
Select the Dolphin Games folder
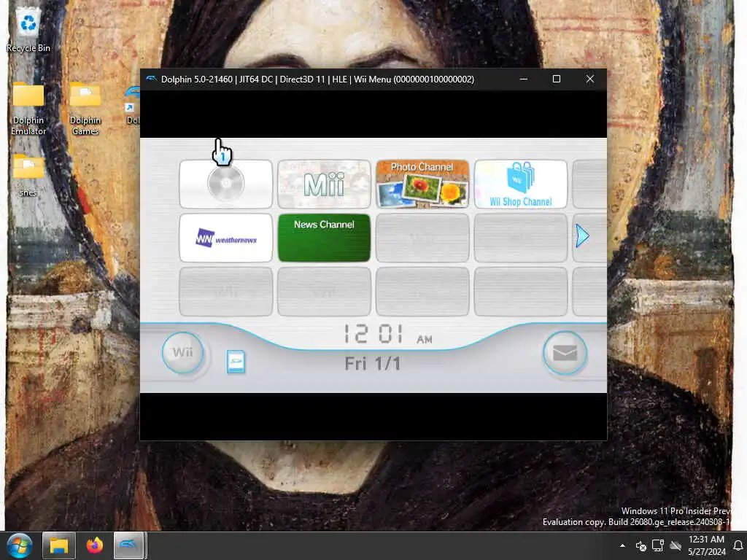85,109
